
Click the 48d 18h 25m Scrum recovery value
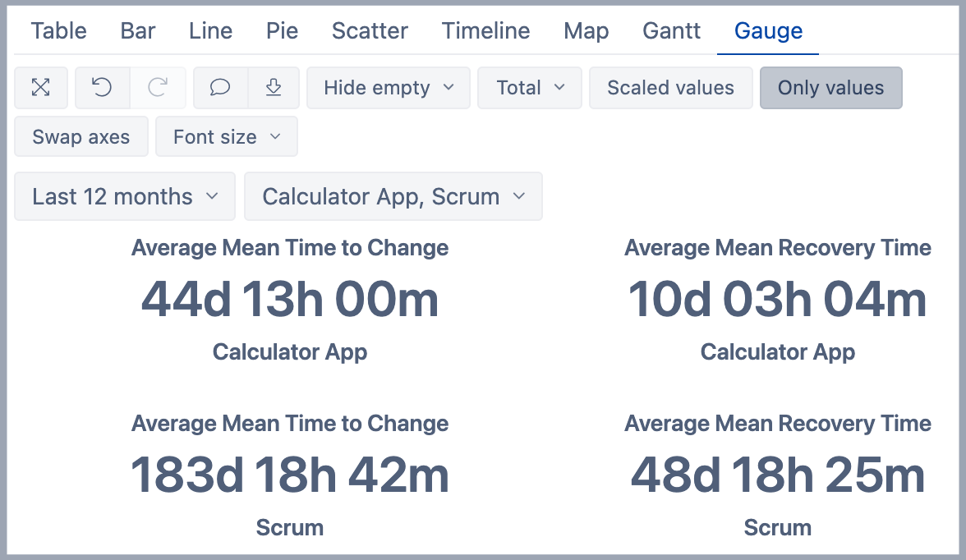coord(777,475)
